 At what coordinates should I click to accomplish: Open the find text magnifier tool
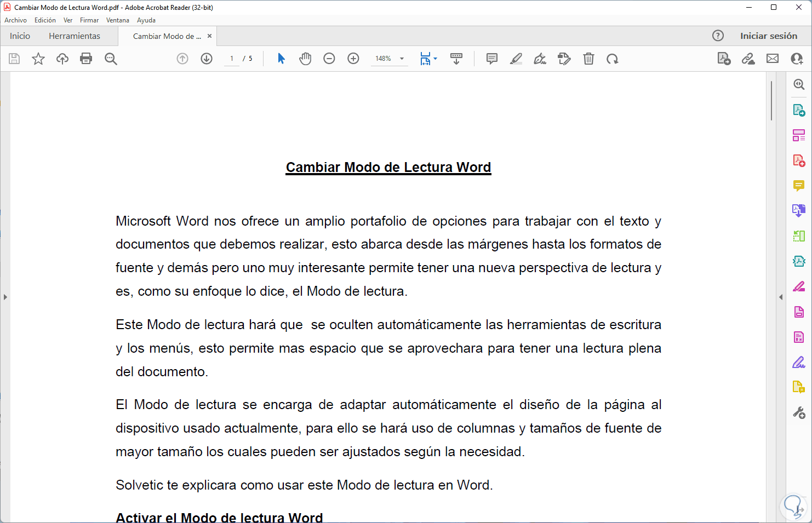coord(111,59)
